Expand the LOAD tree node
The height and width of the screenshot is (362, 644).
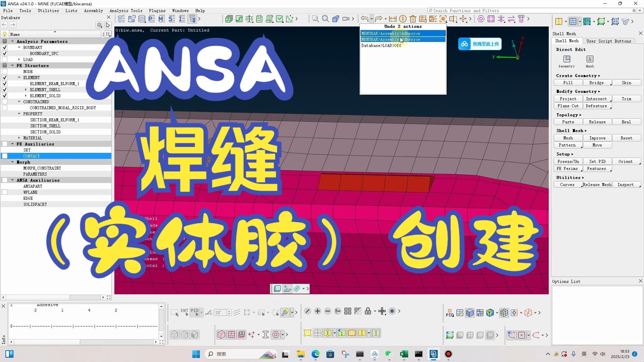point(19,60)
